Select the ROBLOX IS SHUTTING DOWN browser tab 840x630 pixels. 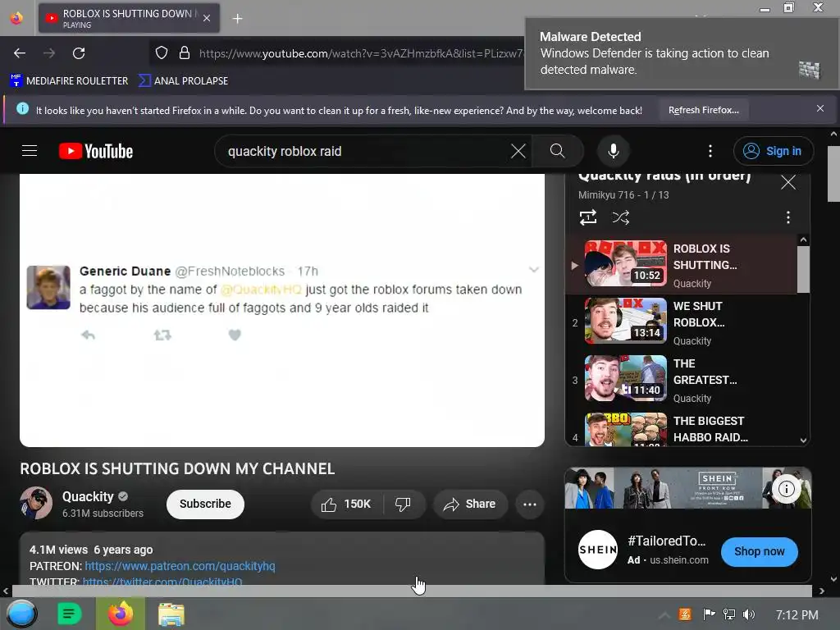click(x=129, y=18)
